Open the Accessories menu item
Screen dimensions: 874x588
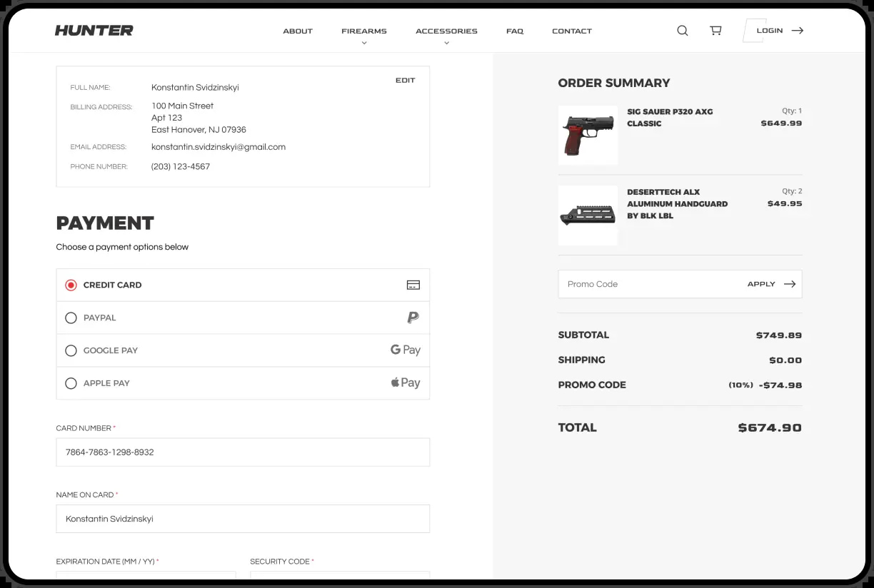(x=446, y=31)
